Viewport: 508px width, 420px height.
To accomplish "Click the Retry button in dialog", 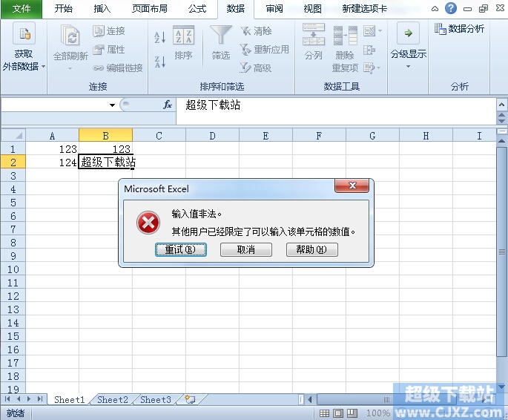I will [181, 250].
